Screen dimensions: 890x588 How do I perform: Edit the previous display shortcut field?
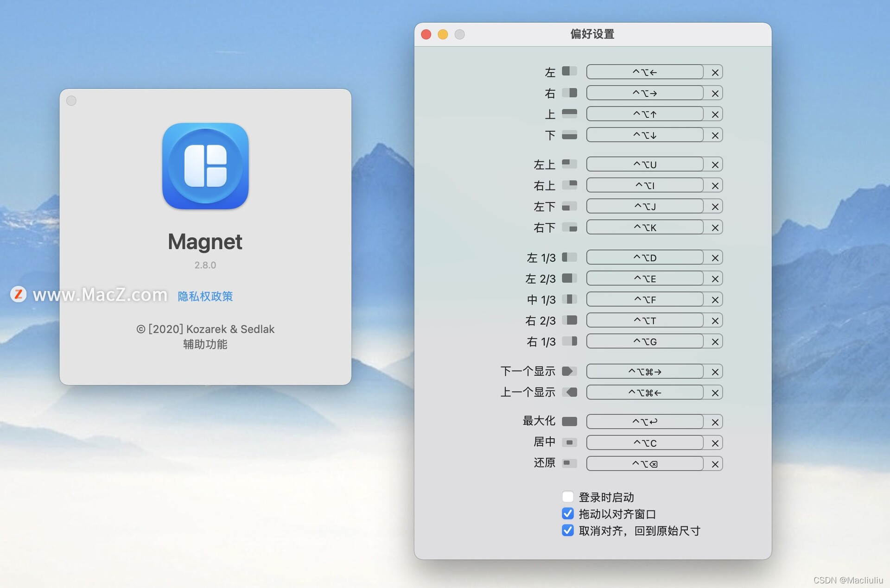pyautogui.click(x=644, y=392)
